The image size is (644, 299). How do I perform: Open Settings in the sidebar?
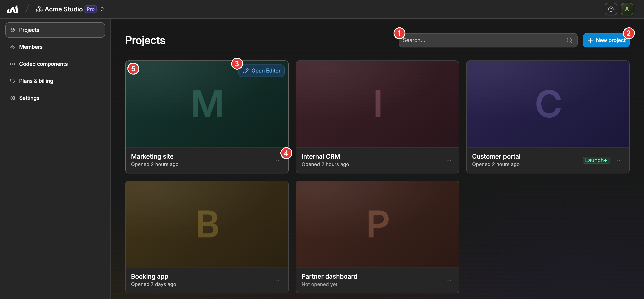[55, 98]
